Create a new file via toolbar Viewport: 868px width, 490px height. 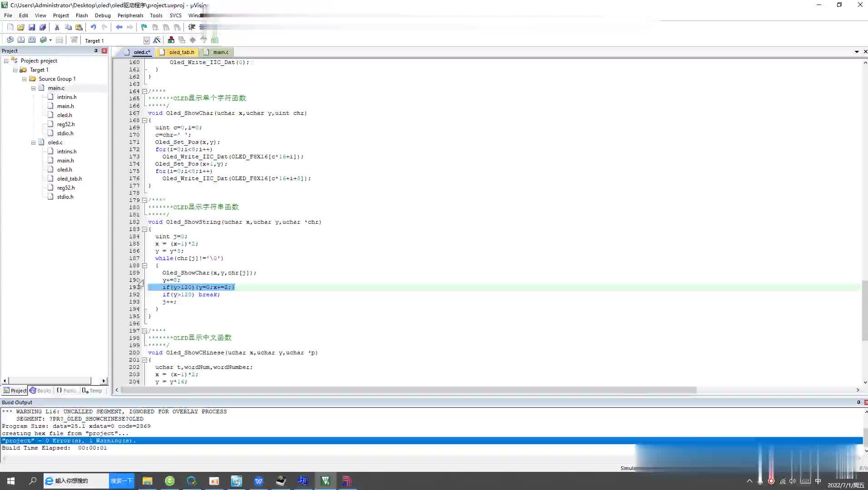pyautogui.click(x=10, y=27)
